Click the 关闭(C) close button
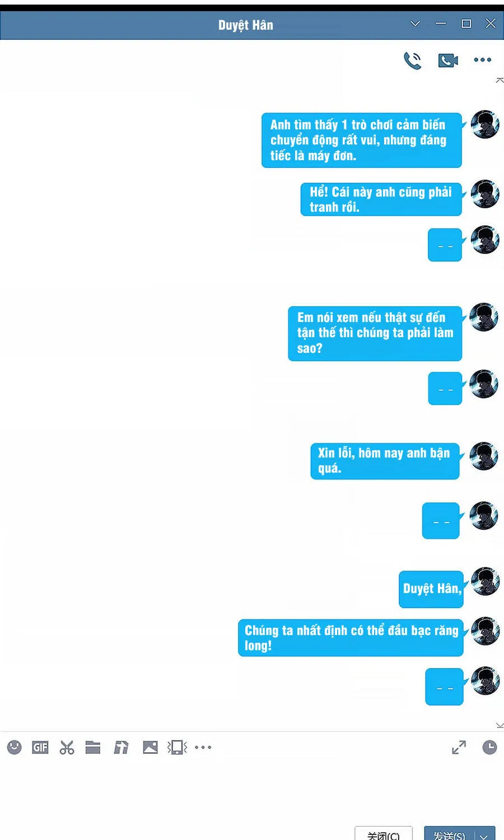 coord(384,834)
